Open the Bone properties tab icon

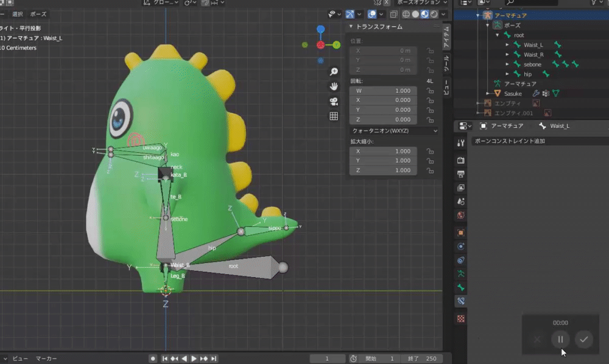point(462,287)
